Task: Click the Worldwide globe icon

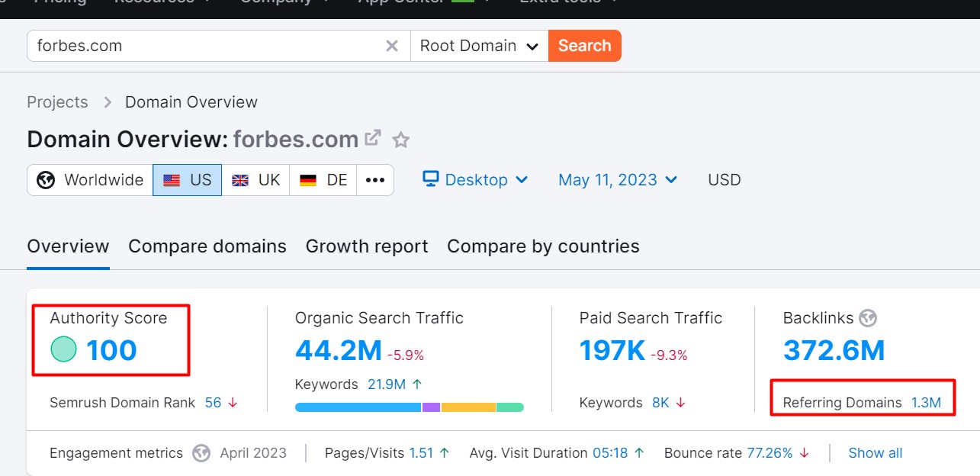Action: click(46, 180)
